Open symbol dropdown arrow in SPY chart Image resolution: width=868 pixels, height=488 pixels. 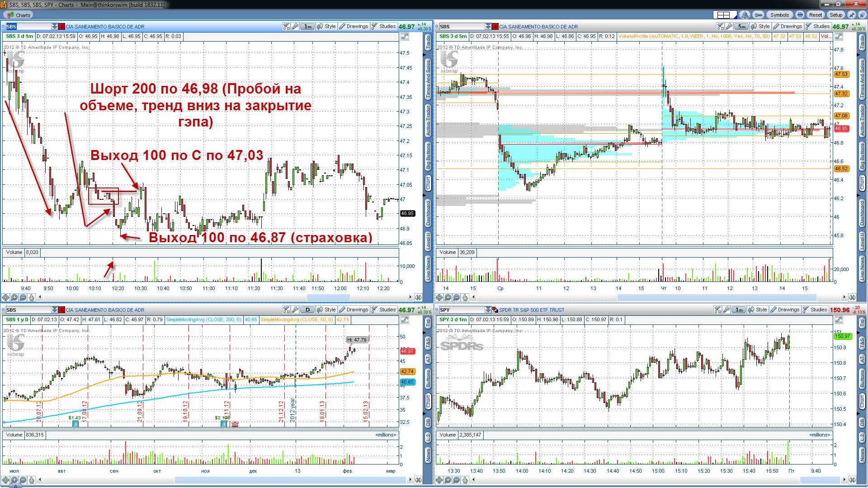pyautogui.click(x=488, y=310)
